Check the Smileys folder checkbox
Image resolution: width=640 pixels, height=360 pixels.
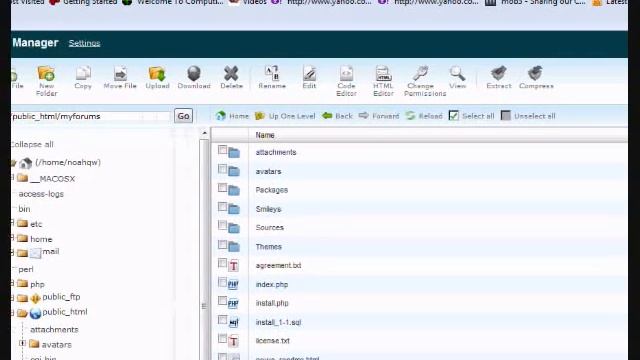point(222,207)
